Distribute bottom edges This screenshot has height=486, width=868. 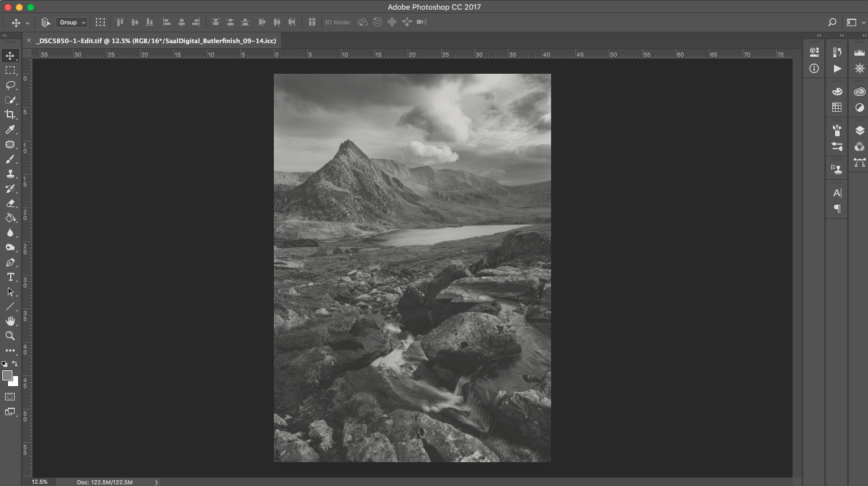click(x=245, y=22)
